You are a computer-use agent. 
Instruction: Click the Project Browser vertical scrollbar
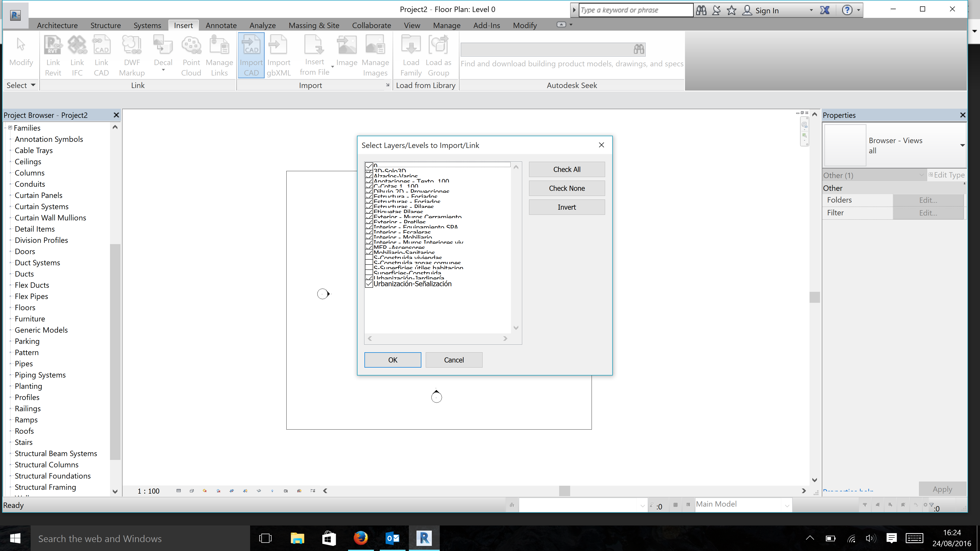click(x=115, y=352)
